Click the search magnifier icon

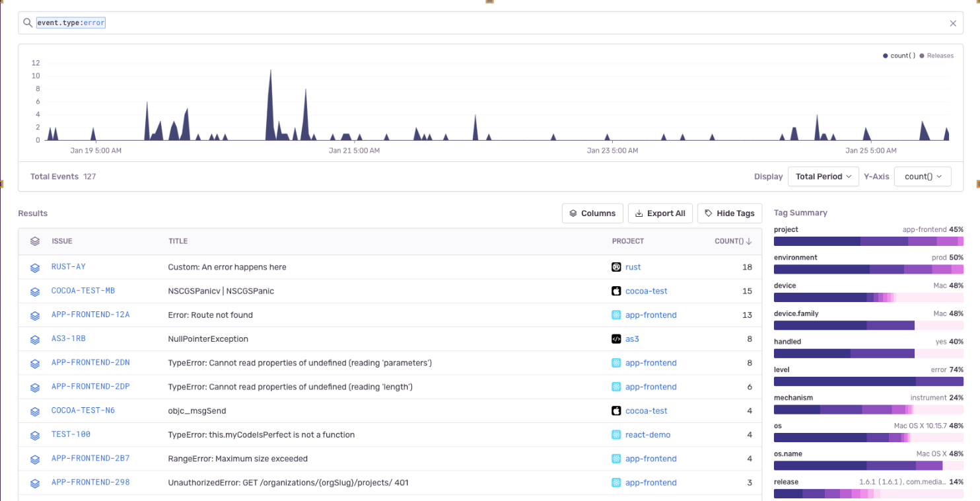[x=28, y=23]
